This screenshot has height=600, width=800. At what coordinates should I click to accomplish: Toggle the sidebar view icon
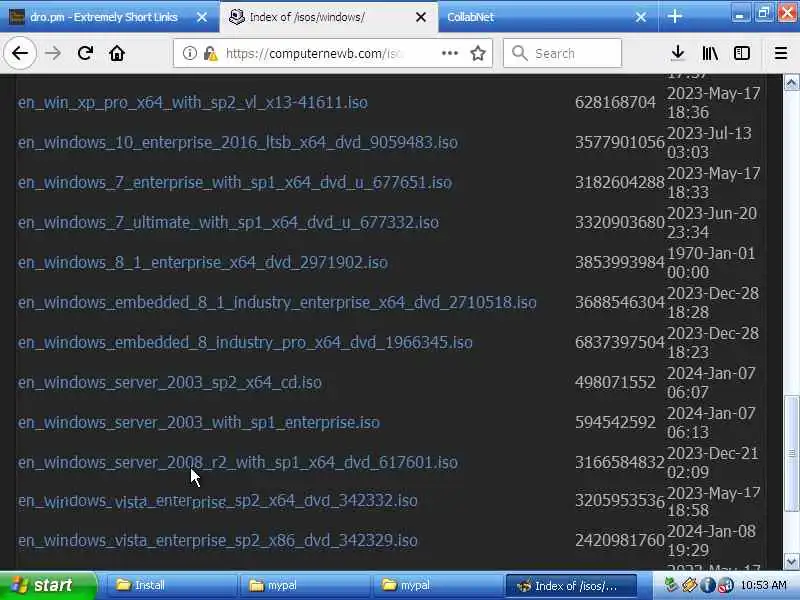741,53
